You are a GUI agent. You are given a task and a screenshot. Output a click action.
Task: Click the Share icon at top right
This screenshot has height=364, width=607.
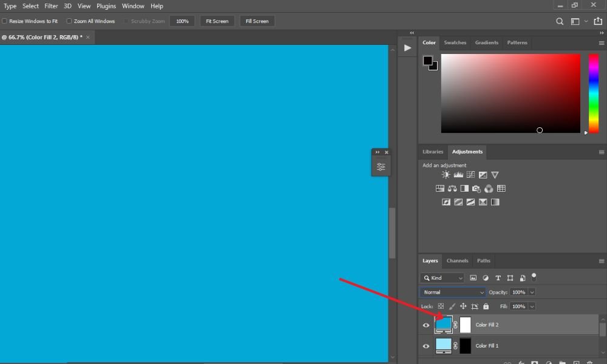click(598, 21)
